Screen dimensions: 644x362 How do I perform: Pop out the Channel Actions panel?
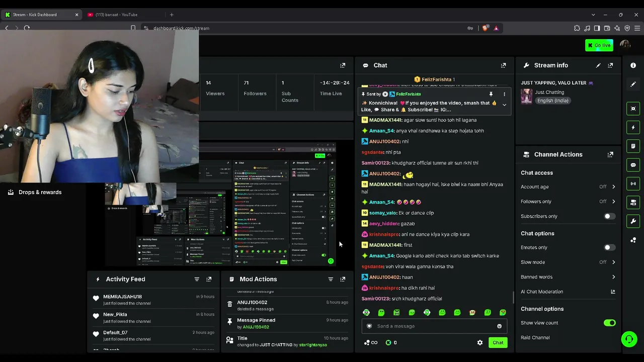(x=610, y=154)
